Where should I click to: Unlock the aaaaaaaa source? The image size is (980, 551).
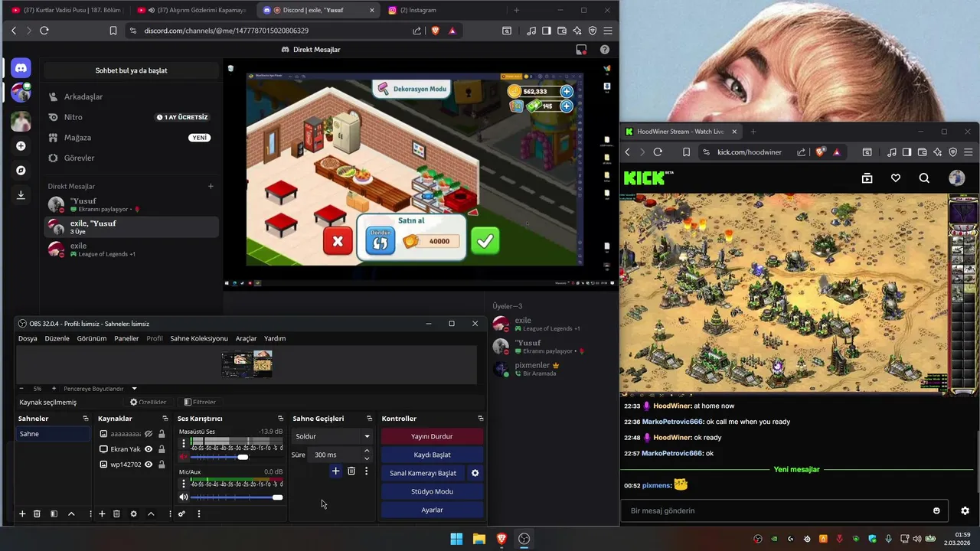[x=162, y=434]
